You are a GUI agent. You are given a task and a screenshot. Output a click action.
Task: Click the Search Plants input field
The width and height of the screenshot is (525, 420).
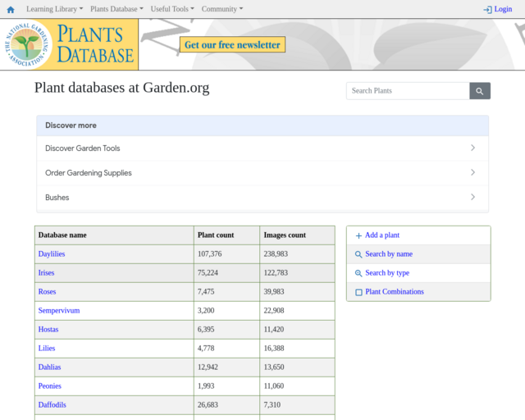408,91
